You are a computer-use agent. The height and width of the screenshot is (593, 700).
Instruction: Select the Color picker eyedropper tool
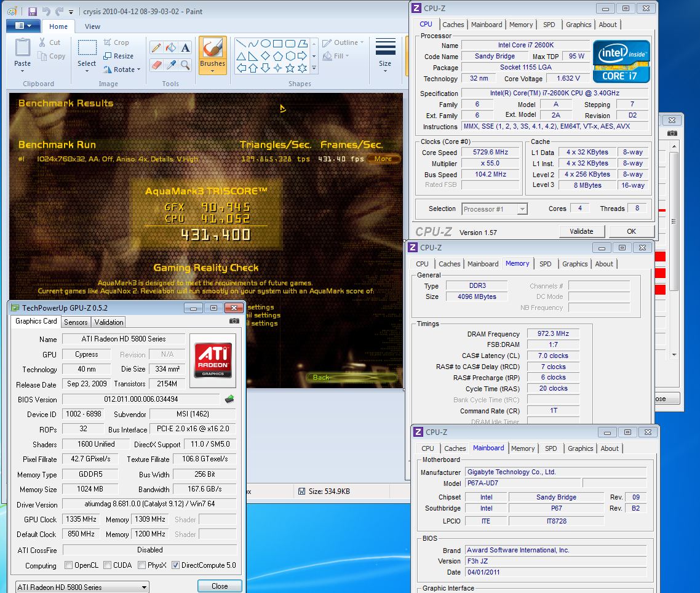[170, 65]
